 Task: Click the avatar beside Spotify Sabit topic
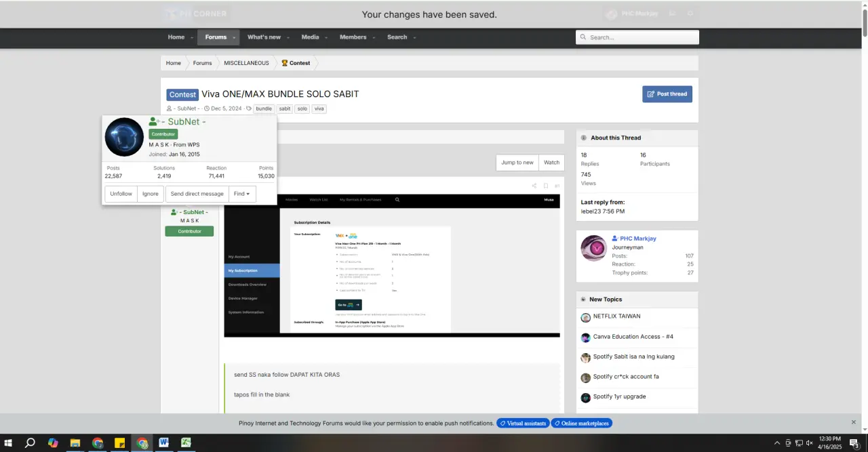tap(586, 358)
